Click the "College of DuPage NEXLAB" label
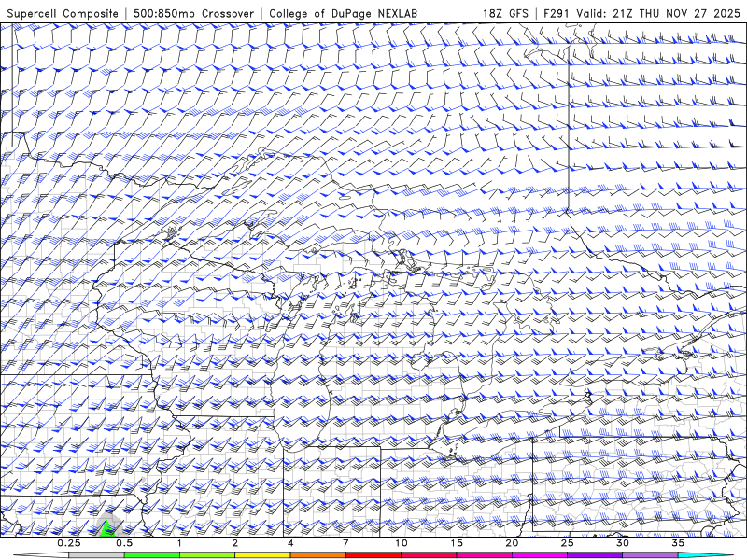This screenshot has width=747, height=560. point(343,13)
